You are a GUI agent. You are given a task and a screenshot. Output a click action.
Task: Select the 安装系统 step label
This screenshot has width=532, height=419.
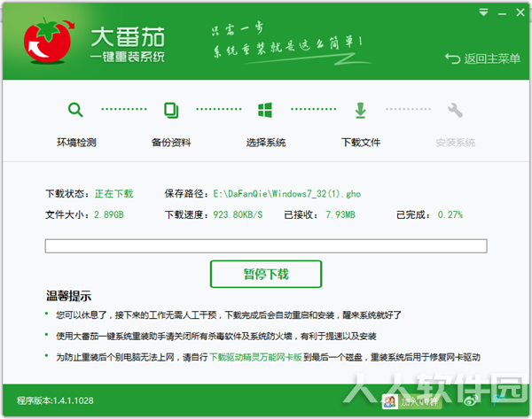click(x=456, y=143)
